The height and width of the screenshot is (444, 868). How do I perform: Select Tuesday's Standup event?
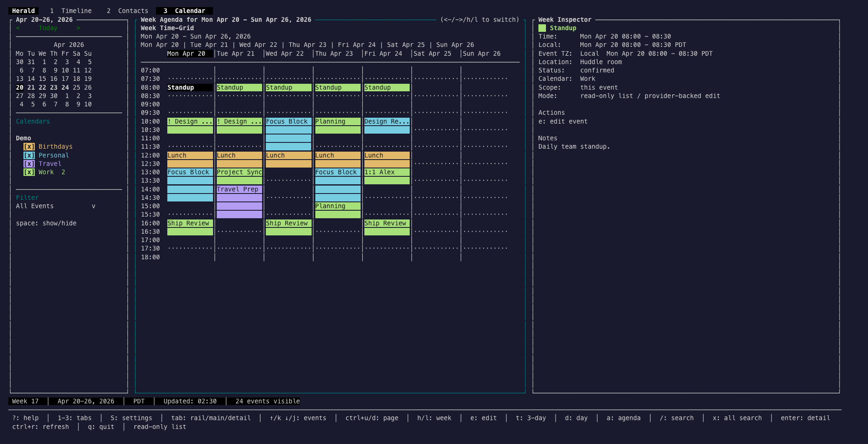click(x=239, y=88)
